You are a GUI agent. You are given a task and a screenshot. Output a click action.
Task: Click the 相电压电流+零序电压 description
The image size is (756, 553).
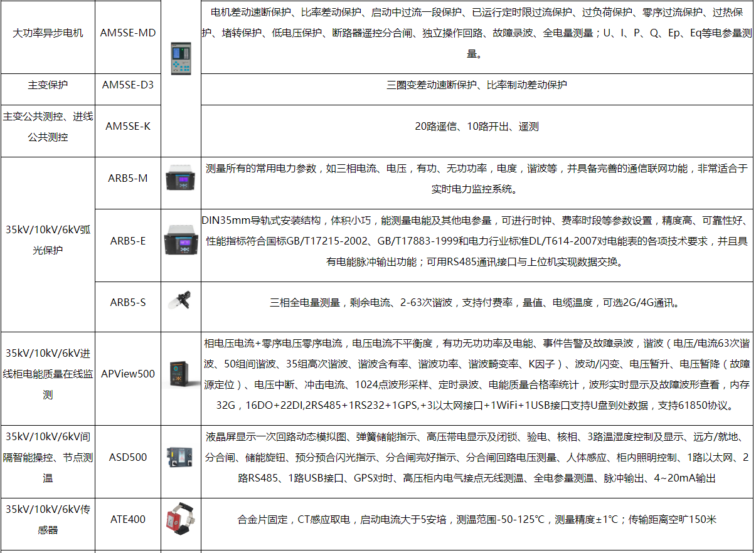point(477,374)
